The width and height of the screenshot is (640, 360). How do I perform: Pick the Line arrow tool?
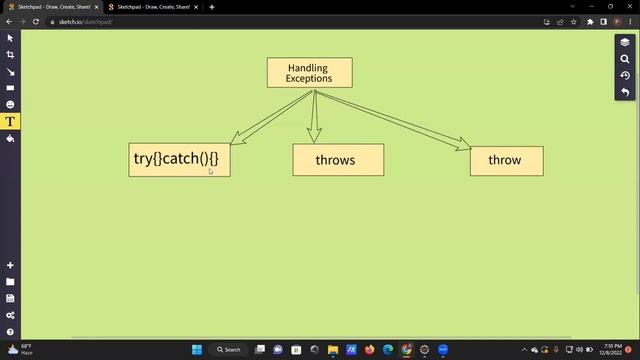pos(10,72)
